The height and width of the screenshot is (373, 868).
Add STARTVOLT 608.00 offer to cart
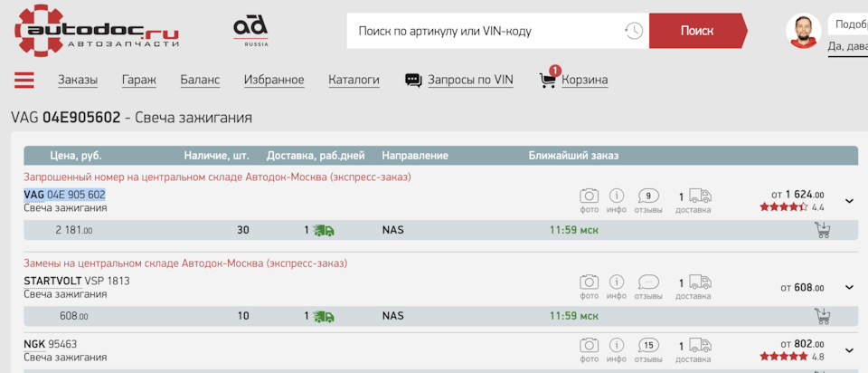823,316
